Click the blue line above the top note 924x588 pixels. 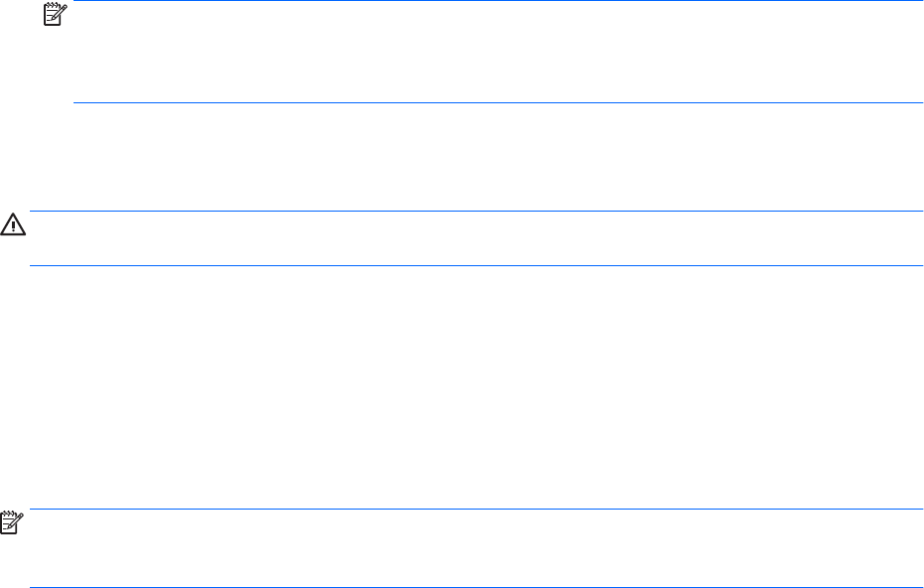pos(497,1)
